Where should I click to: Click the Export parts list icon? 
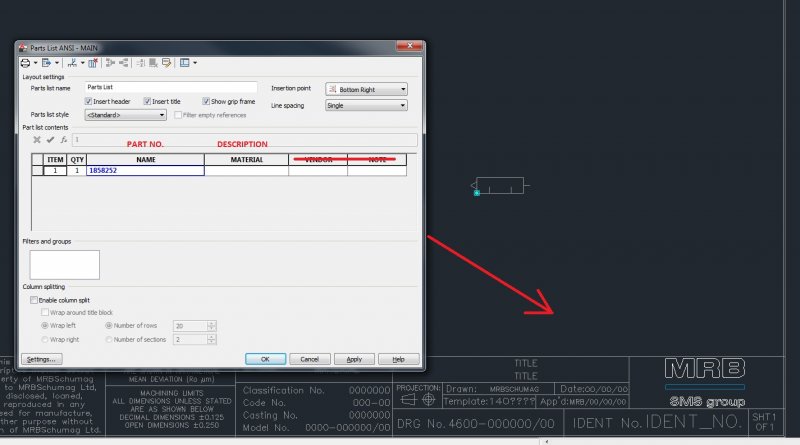(46, 63)
